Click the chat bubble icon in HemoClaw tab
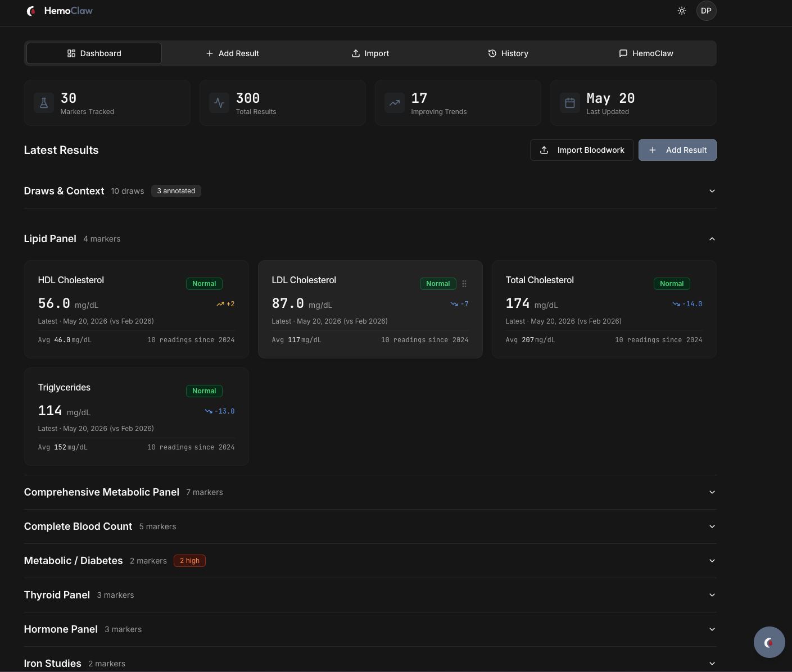 623,53
